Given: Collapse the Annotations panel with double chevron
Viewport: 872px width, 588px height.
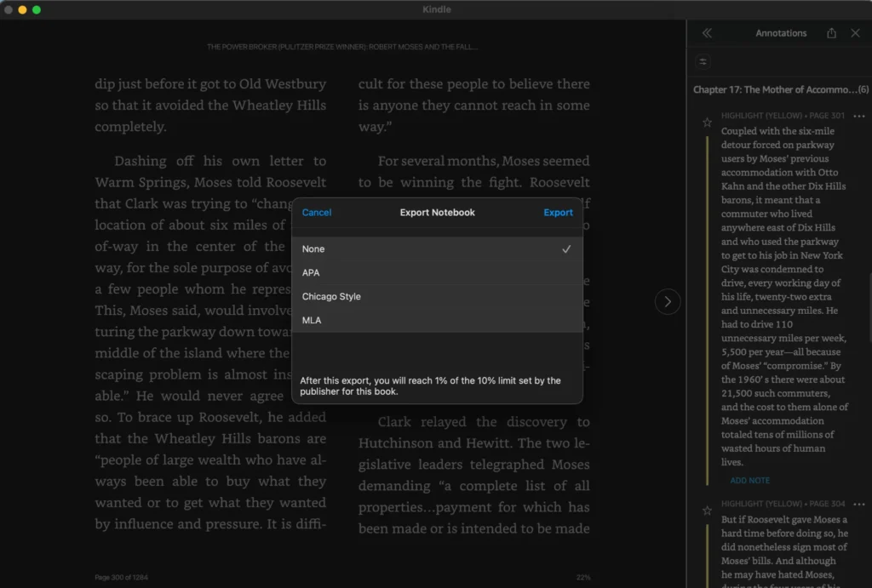Looking at the screenshot, I should click(x=707, y=33).
